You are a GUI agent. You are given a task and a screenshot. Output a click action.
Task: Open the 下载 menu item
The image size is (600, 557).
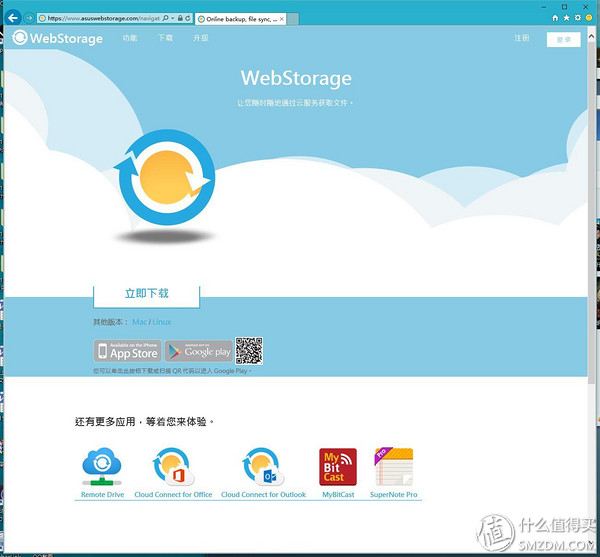click(x=165, y=38)
